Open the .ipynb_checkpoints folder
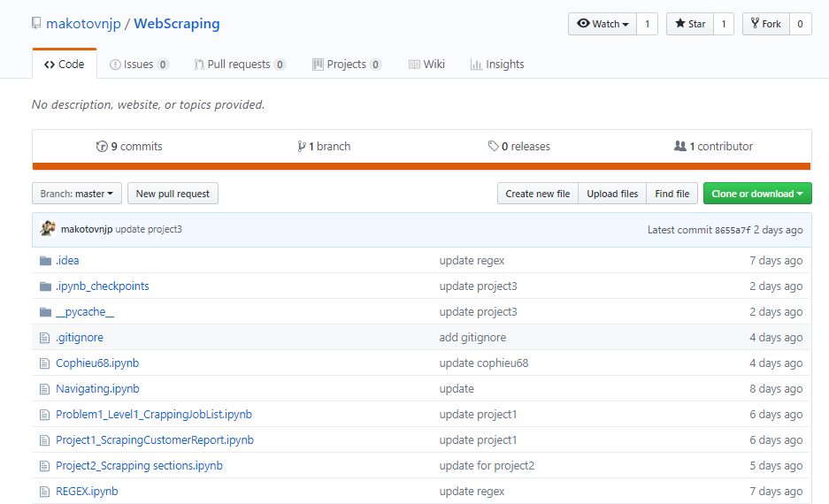The height and width of the screenshot is (504, 829). (x=103, y=286)
